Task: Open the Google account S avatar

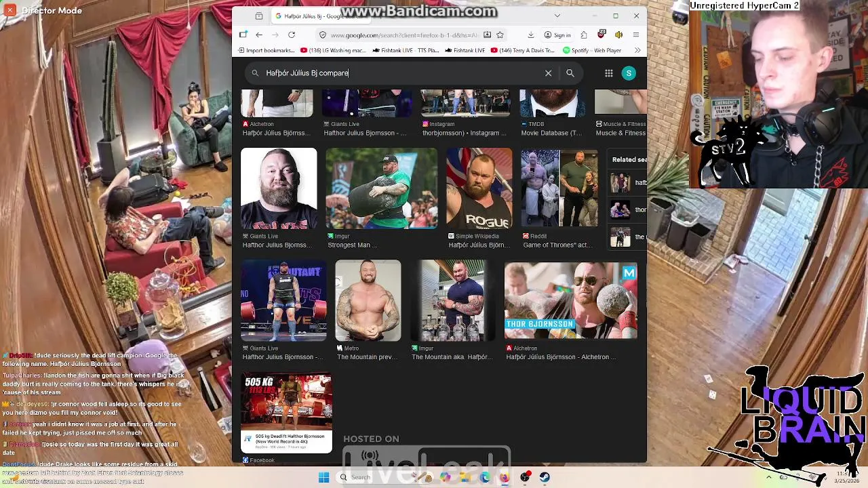Action: point(629,73)
